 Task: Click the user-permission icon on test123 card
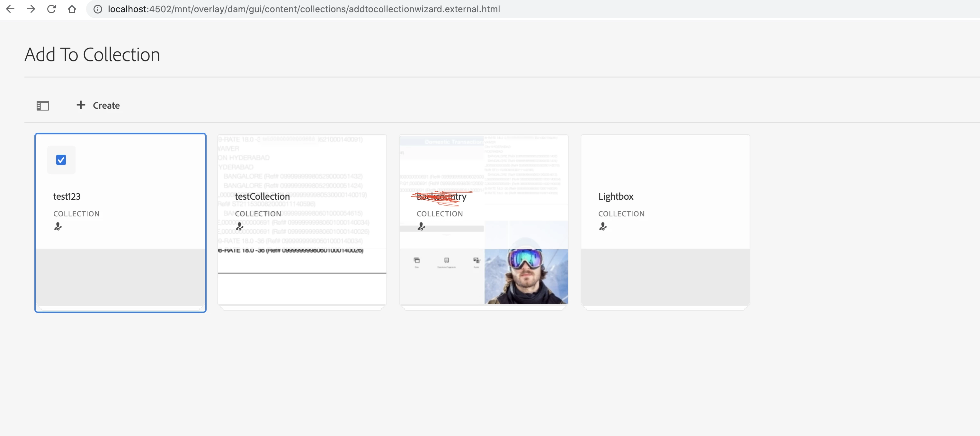58,227
